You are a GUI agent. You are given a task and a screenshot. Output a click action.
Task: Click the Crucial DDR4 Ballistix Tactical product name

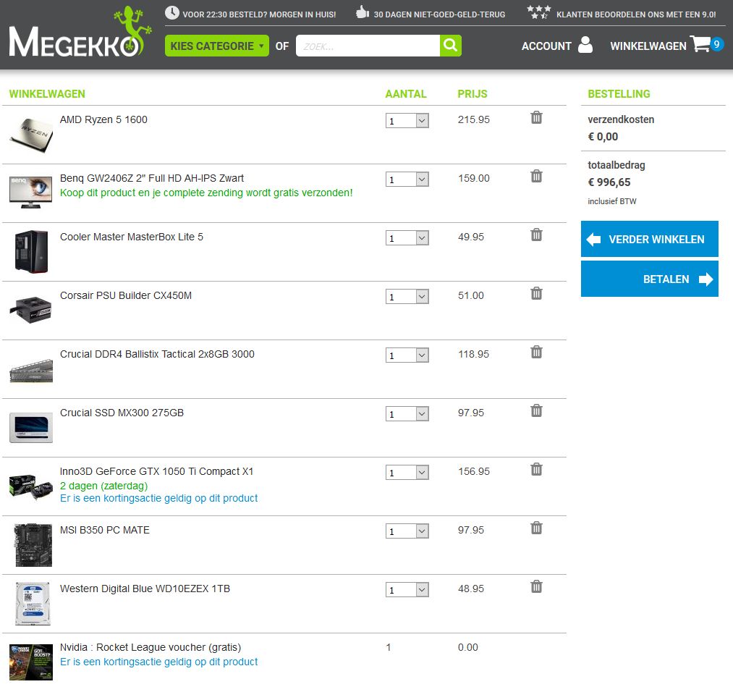157,354
